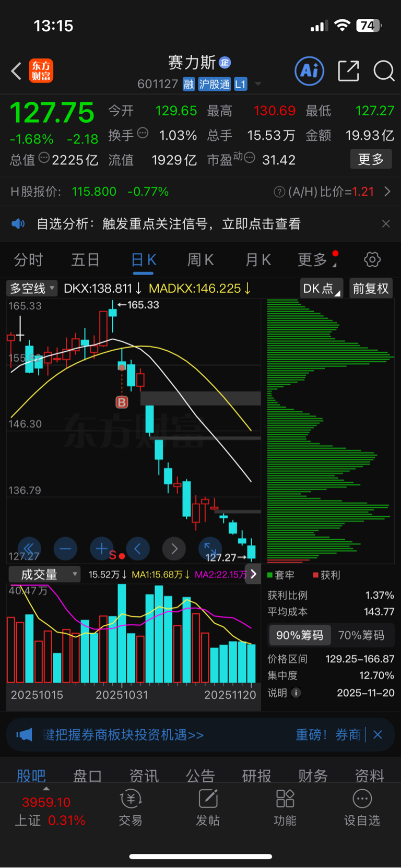Screen dimensions: 401x868
Task: Jump chart to earliest with double-left arrows
Action: click(29, 549)
